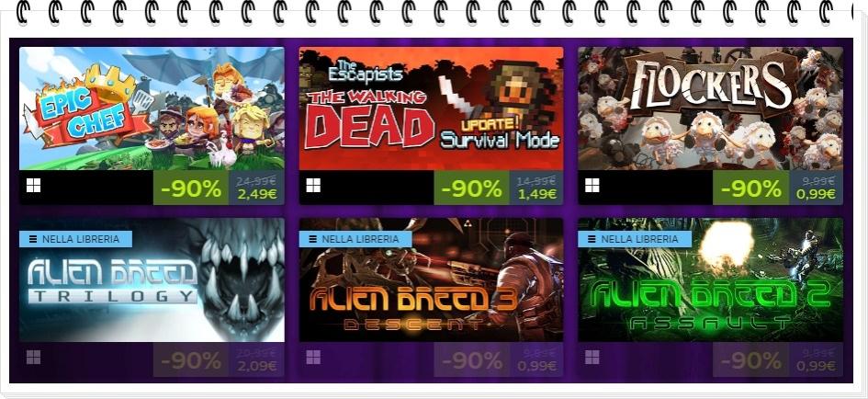Click the Windows icon under Alien Breed 2
Viewport: 868px width, 399px height.
592,358
